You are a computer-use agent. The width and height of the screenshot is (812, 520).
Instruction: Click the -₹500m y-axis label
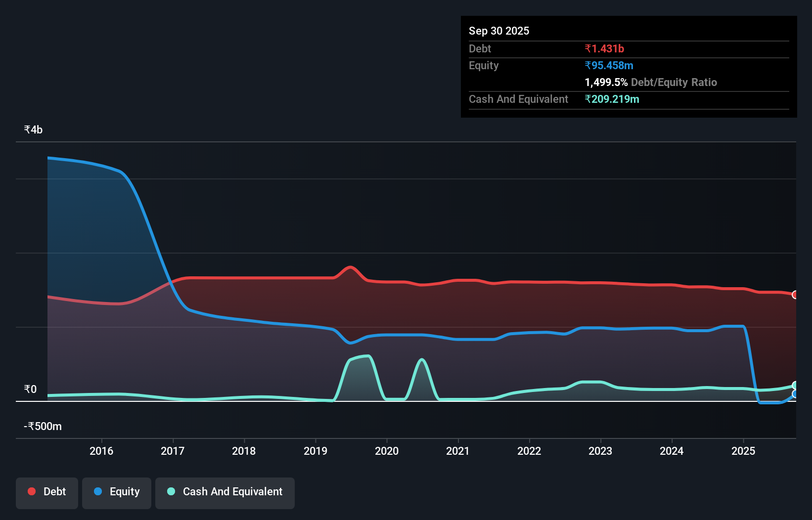pyautogui.click(x=43, y=426)
